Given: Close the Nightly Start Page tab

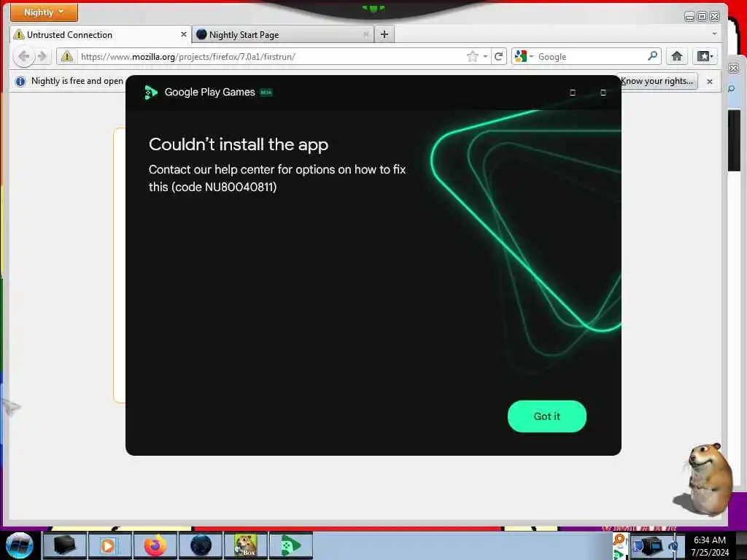Looking at the screenshot, I should 366,34.
